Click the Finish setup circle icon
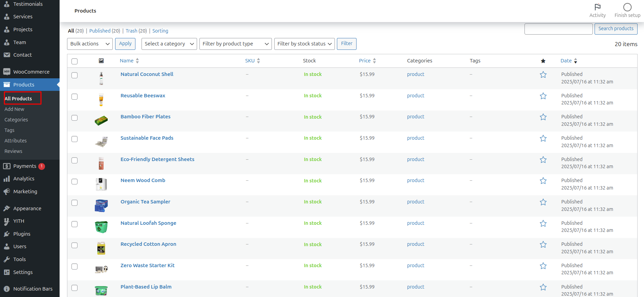Screen dimensions: 644x297 627,7
